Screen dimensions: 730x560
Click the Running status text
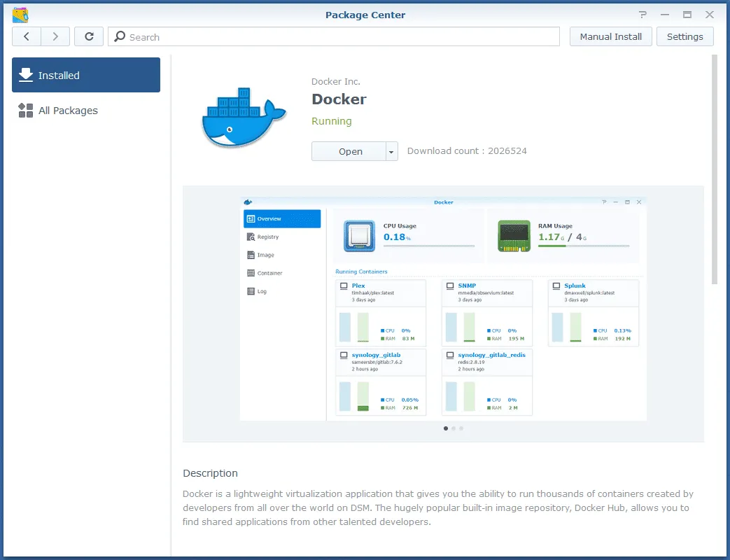(x=332, y=121)
